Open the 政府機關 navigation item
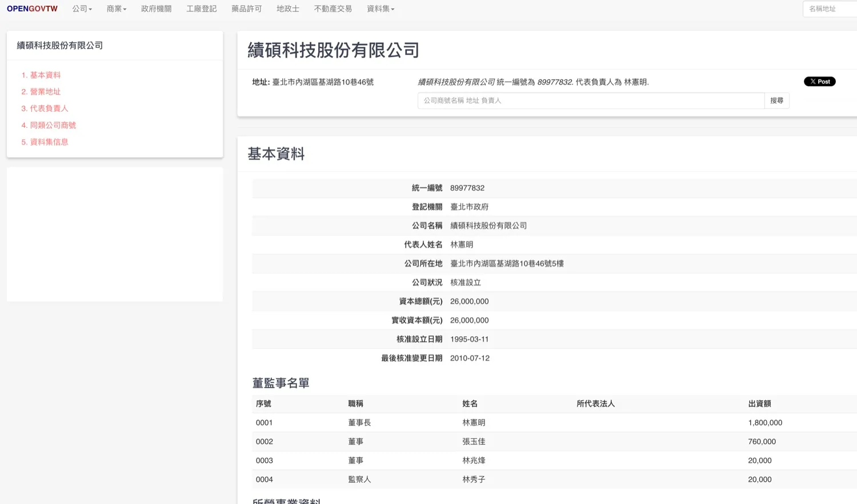857x504 pixels. pos(156,9)
